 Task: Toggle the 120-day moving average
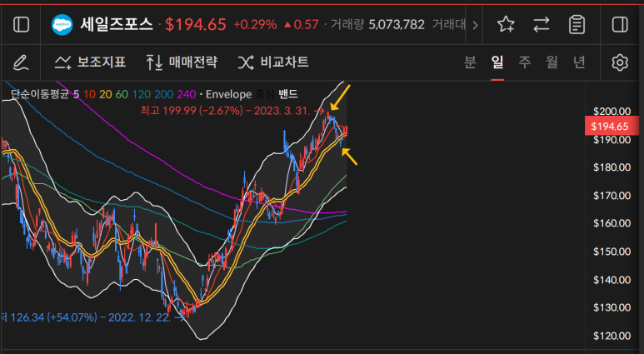[142, 94]
